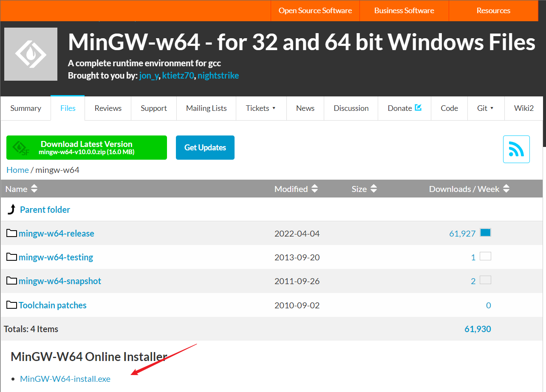546x392 pixels.
Task: Click the download stats box for mingw-w64-snapshot
Action: [x=485, y=280]
